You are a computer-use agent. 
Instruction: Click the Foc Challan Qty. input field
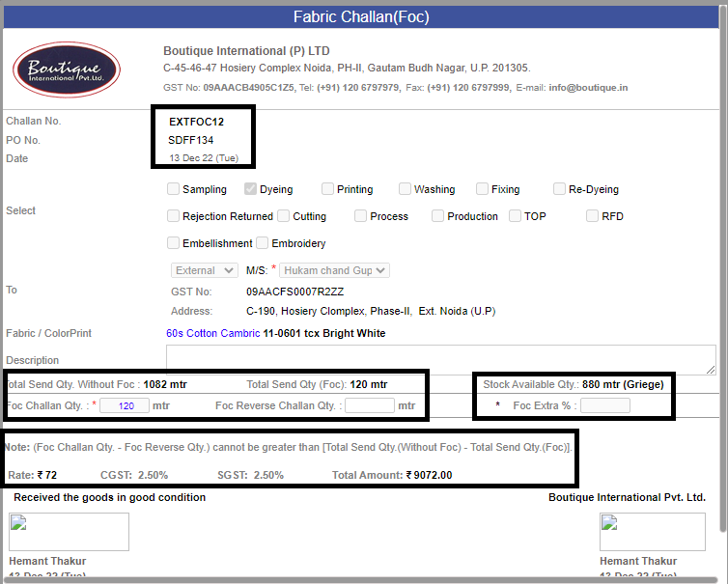pyautogui.click(x=125, y=405)
